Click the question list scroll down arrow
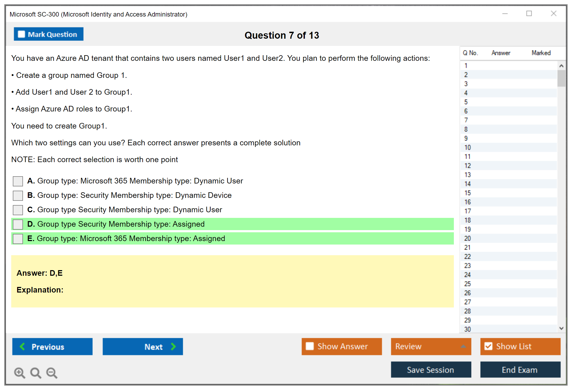Screen dimensions: 574x392 tap(561, 328)
